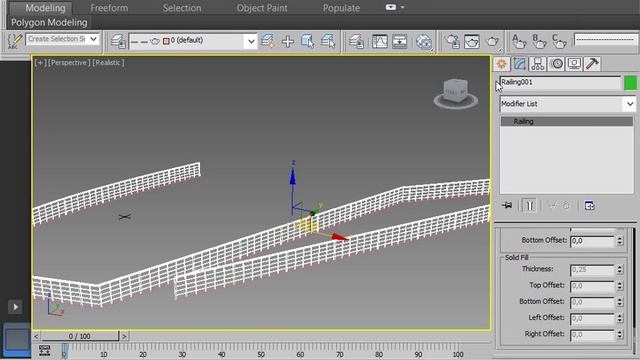640x360 pixels.
Task: Step time slider forward with right arrow
Action: coord(124,336)
